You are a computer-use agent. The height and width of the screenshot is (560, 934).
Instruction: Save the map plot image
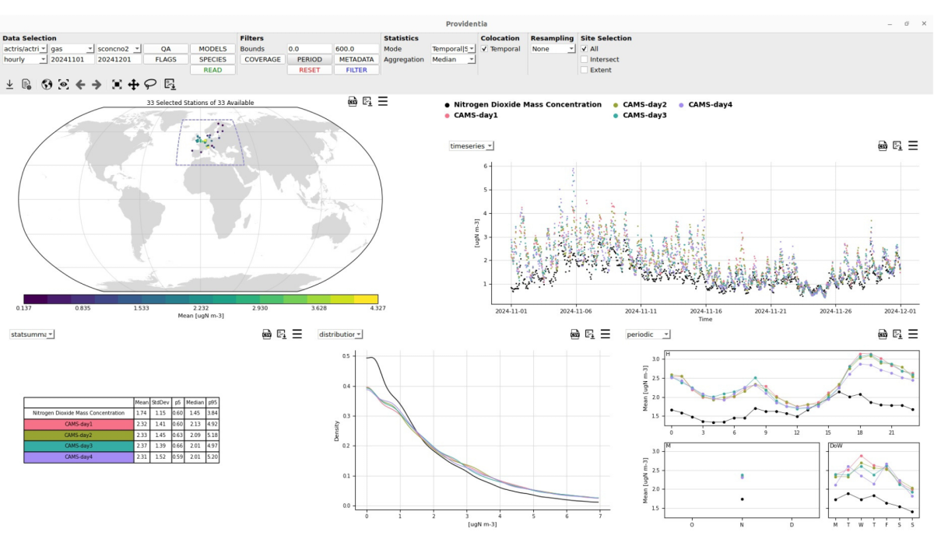367,101
